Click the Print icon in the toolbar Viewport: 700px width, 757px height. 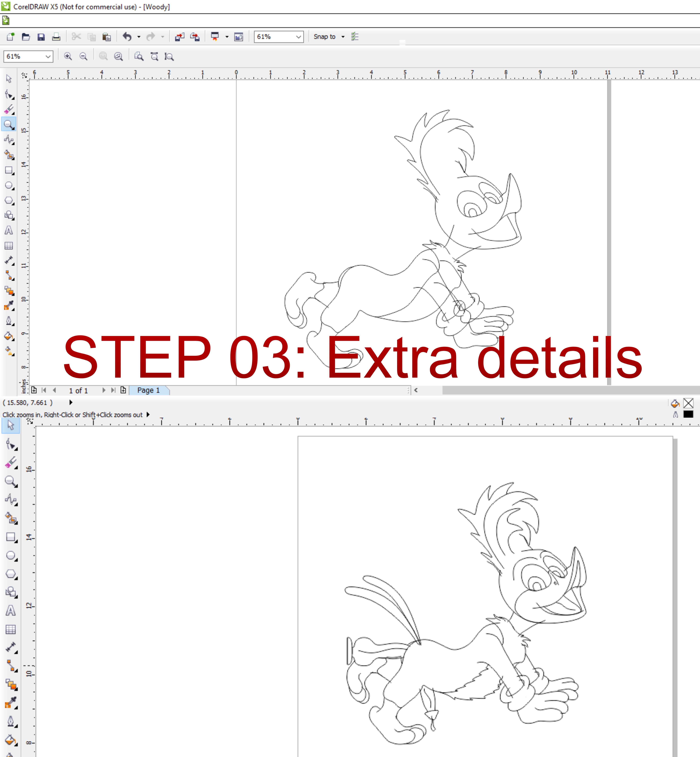[56, 37]
